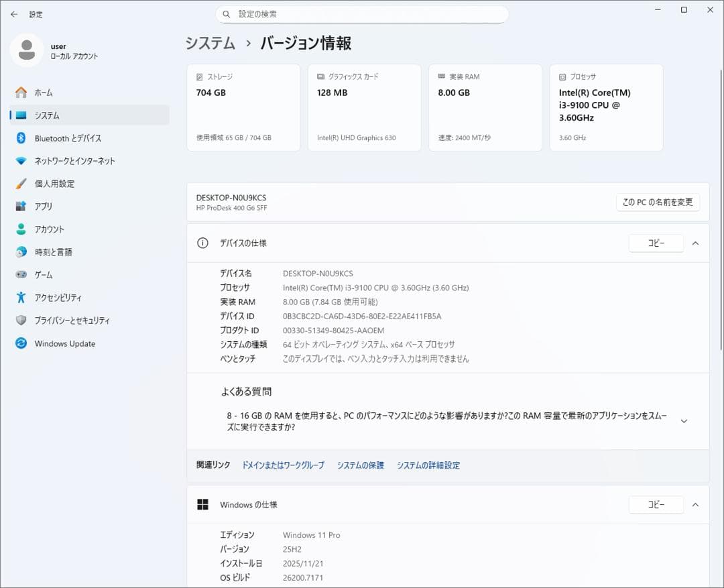724x588 pixels.
Task: Open the アプリ settings section
Action: [44, 207]
